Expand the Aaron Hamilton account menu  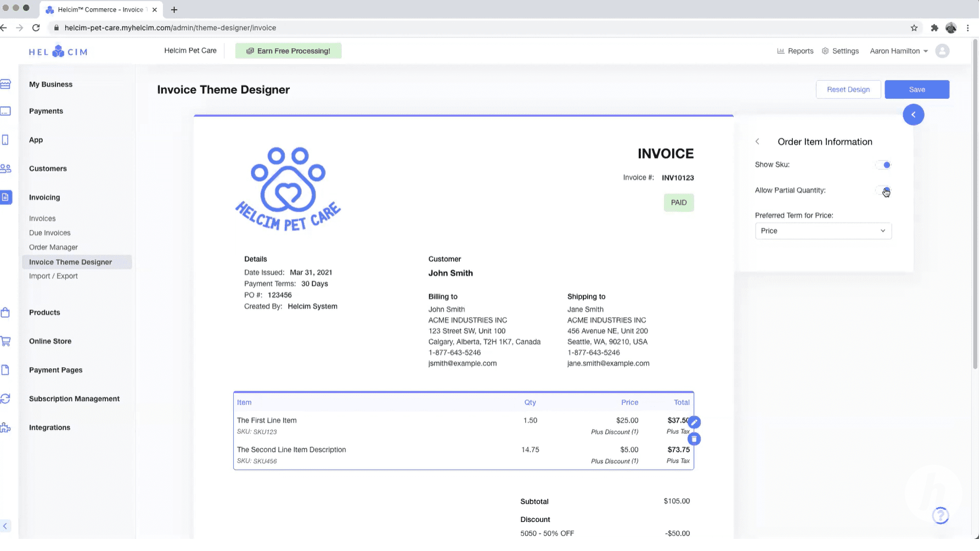tap(898, 51)
